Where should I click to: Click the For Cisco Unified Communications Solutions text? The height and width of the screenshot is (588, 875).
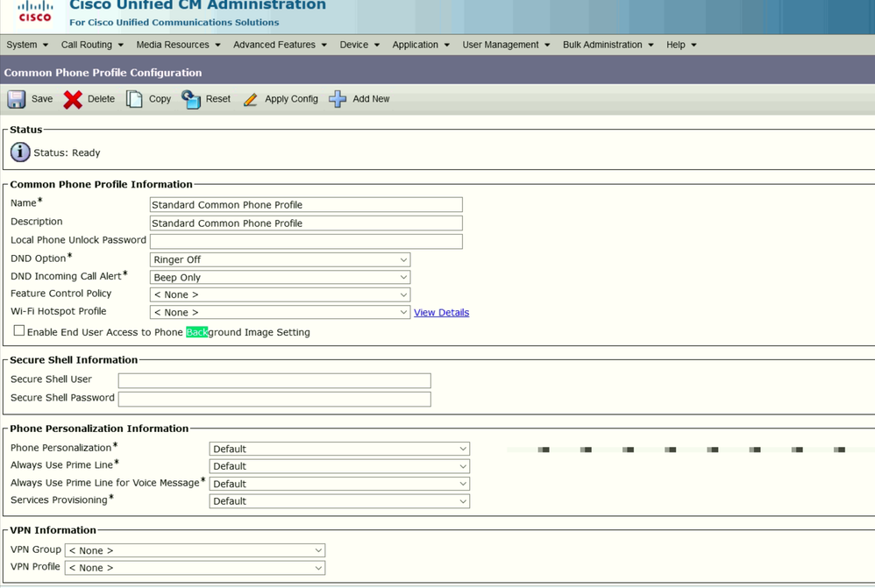(x=174, y=22)
